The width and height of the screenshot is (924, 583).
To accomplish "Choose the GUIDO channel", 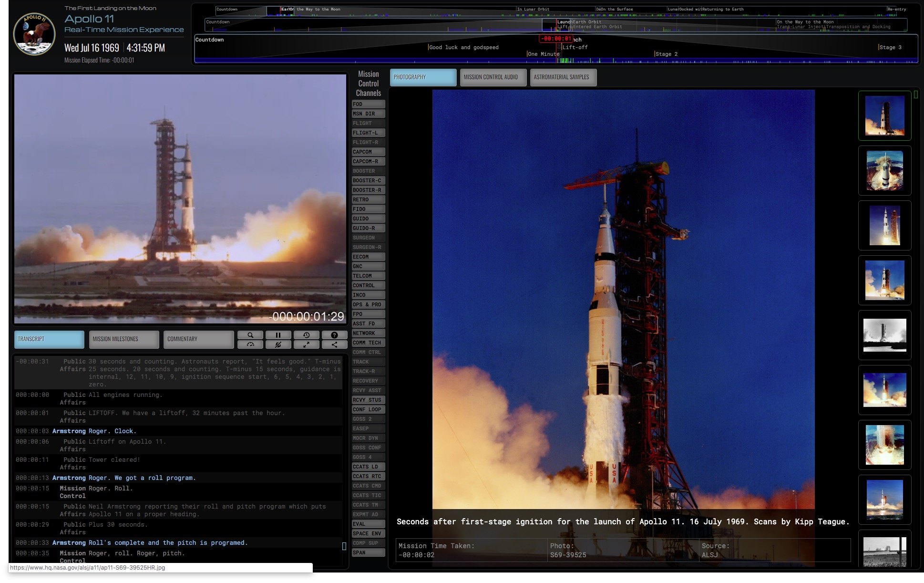I will (x=368, y=219).
